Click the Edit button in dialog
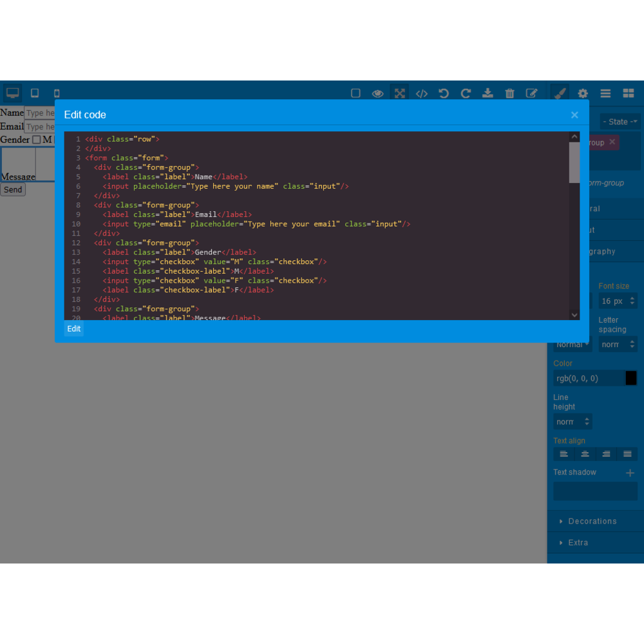The width and height of the screenshot is (644, 644). pyautogui.click(x=74, y=328)
